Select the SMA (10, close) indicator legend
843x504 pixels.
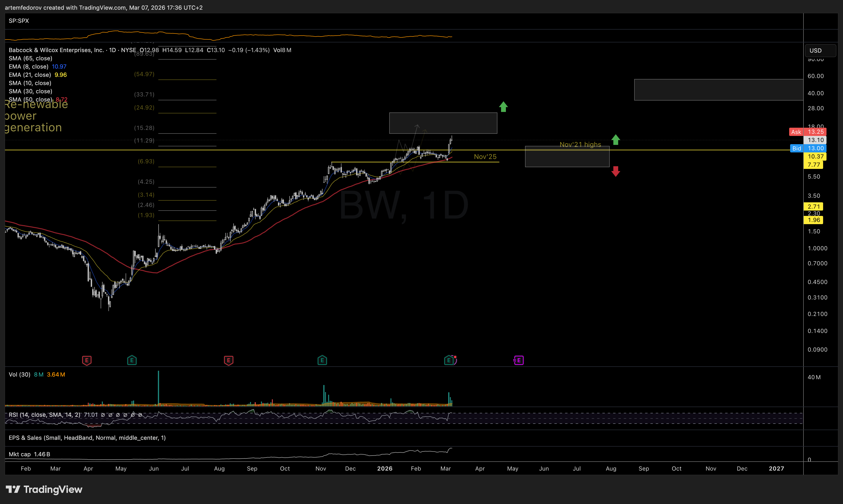[x=30, y=83]
